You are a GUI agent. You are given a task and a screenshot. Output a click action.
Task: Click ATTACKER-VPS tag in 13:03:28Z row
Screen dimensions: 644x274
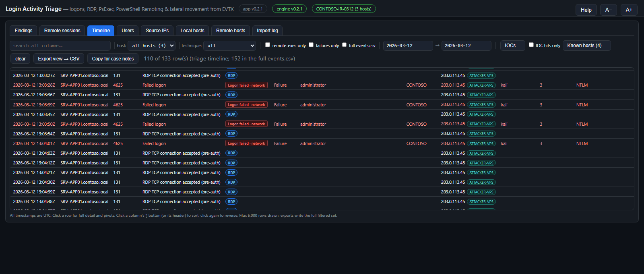coord(481,85)
